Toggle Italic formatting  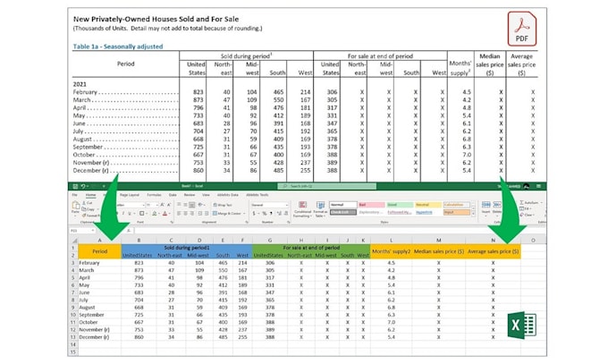point(123,214)
